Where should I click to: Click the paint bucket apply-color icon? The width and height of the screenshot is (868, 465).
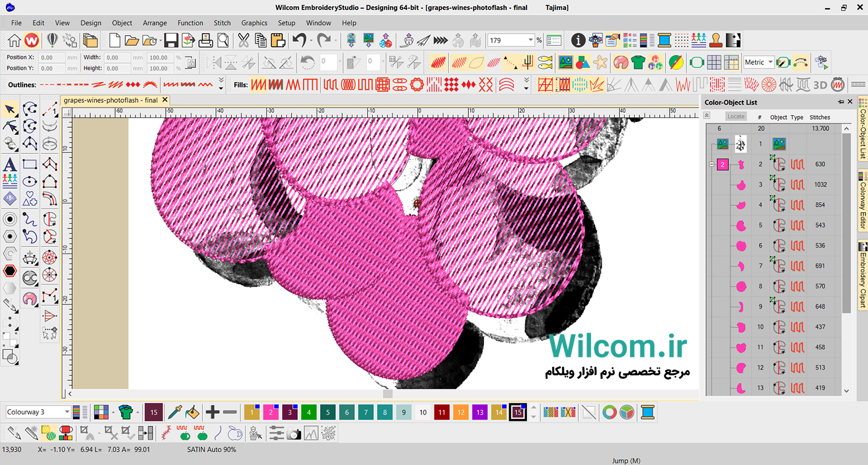pyautogui.click(x=191, y=412)
